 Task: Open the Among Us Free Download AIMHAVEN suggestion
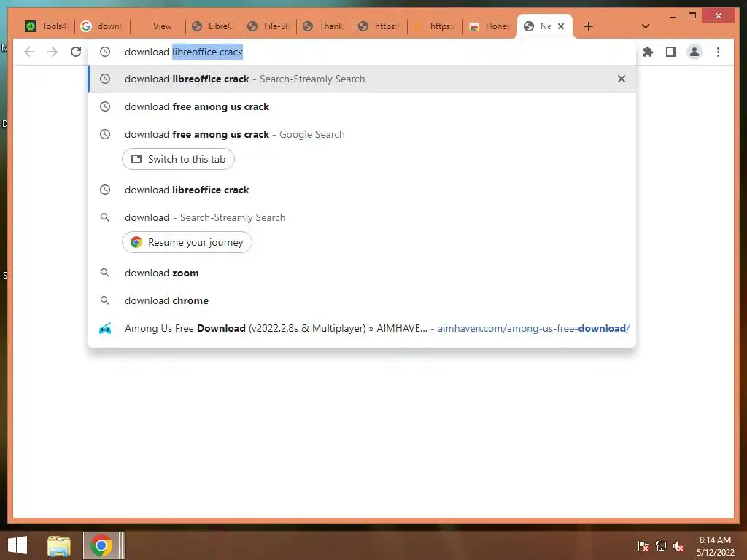click(x=362, y=328)
